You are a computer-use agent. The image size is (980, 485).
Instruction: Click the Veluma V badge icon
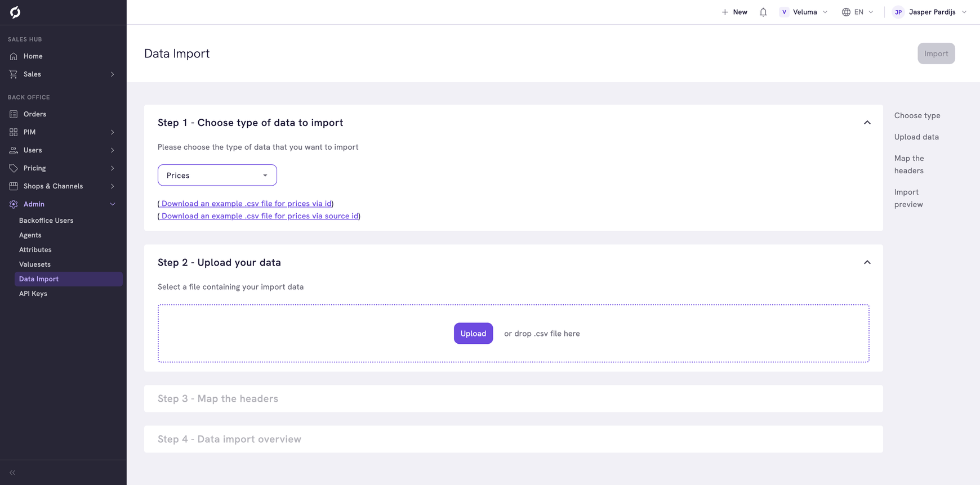(784, 12)
